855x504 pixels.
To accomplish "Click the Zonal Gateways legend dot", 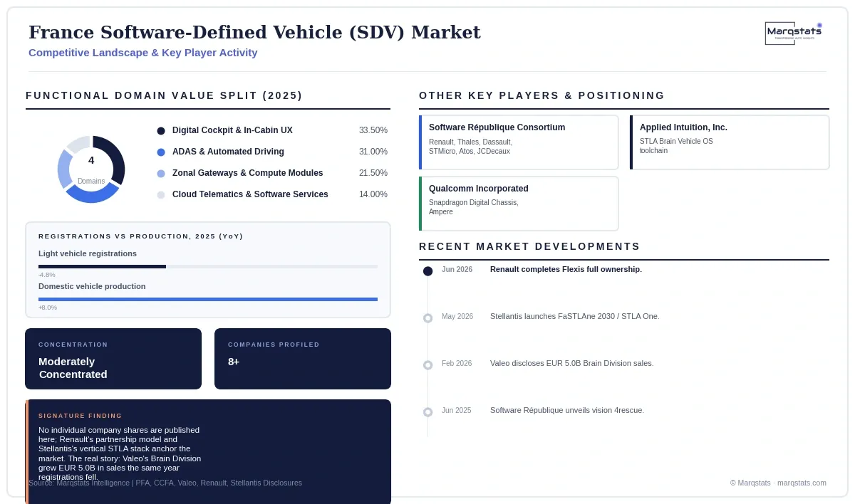I will coord(161,174).
